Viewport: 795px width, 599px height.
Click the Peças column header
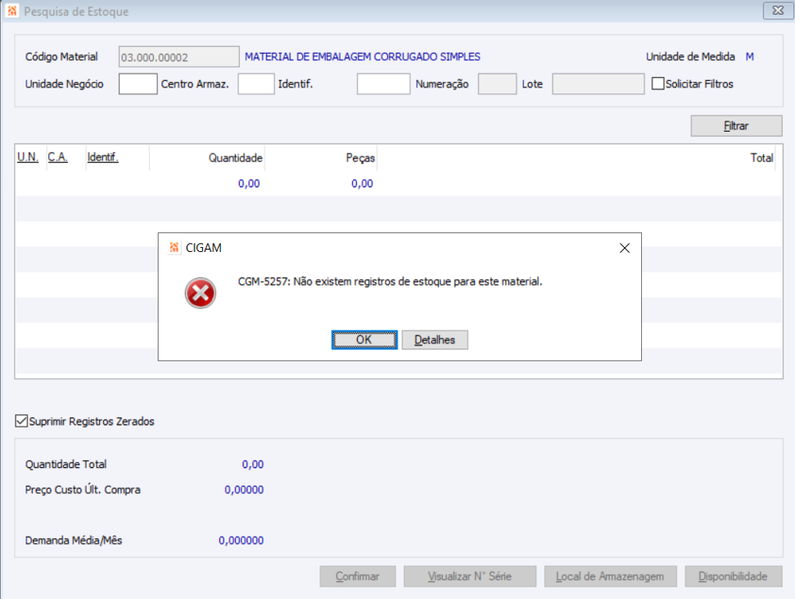tap(360, 158)
